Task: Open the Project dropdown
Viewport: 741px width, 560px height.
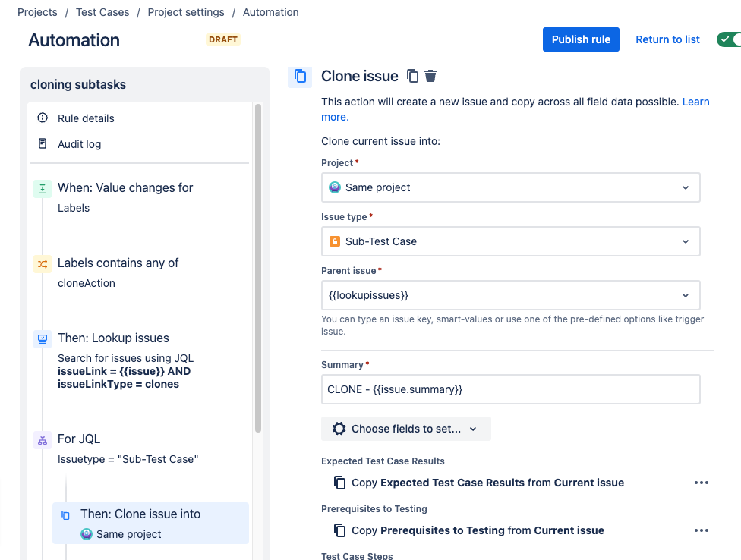Action: tap(510, 187)
